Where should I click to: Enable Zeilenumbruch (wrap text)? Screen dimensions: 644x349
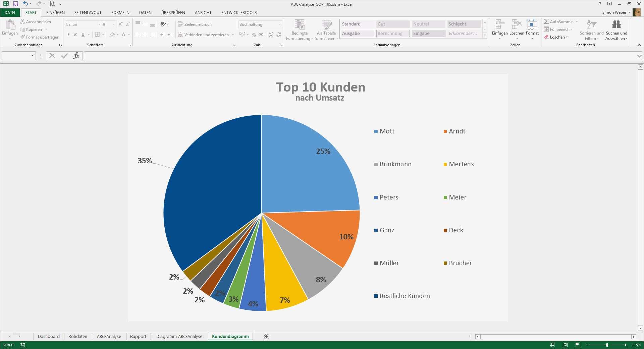[x=196, y=24]
